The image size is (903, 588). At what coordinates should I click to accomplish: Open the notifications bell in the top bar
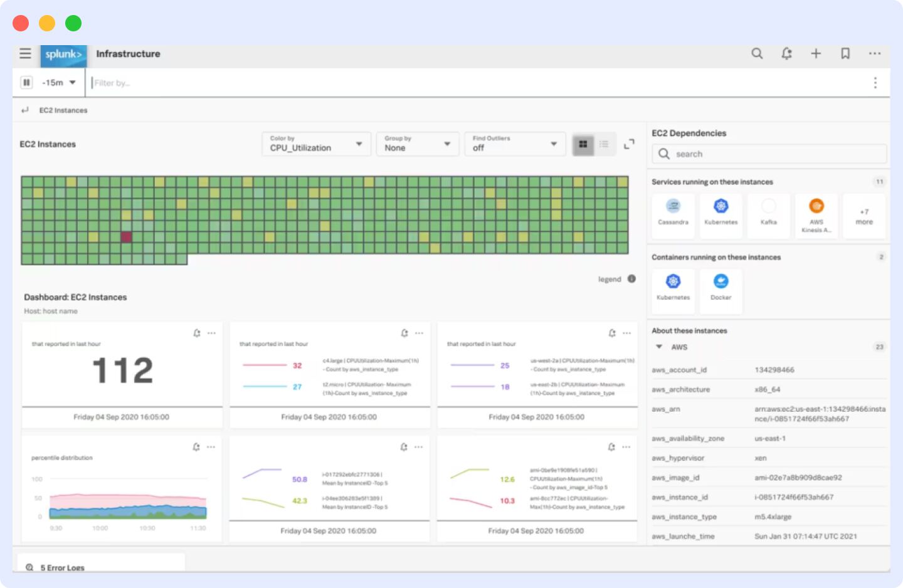[786, 54]
